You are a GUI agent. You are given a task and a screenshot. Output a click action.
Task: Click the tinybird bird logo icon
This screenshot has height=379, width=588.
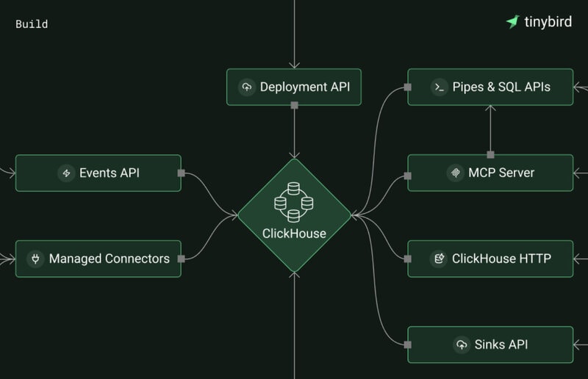point(512,22)
